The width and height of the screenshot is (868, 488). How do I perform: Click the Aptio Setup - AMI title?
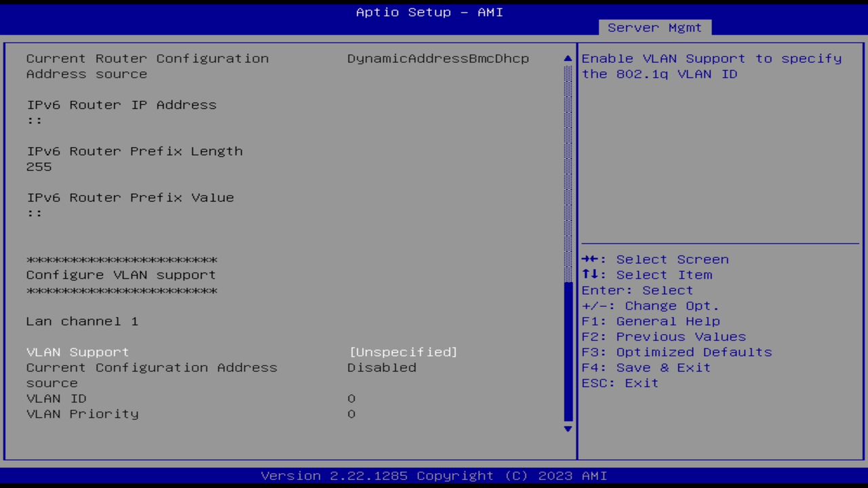pos(430,12)
